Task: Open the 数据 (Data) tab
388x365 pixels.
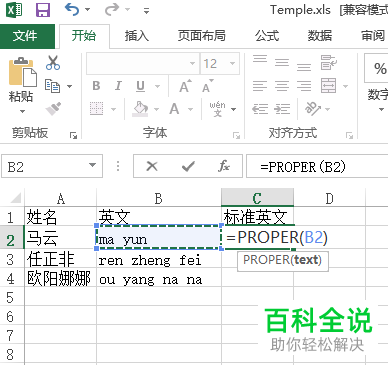Action: click(x=320, y=36)
